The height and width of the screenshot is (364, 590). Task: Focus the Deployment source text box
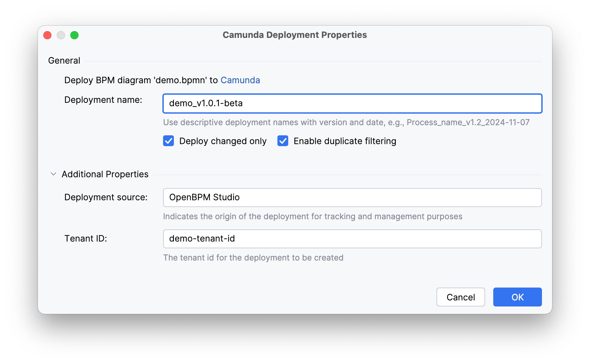(x=352, y=197)
